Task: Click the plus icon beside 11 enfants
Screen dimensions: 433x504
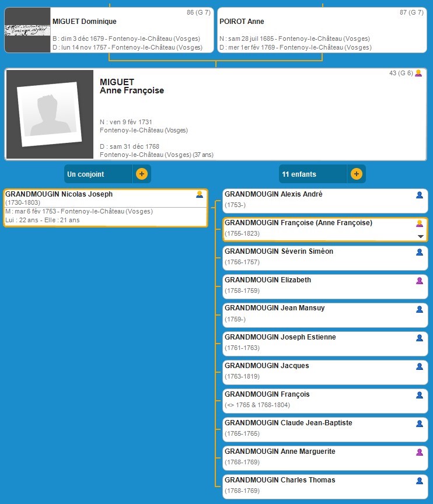Action: [356, 174]
